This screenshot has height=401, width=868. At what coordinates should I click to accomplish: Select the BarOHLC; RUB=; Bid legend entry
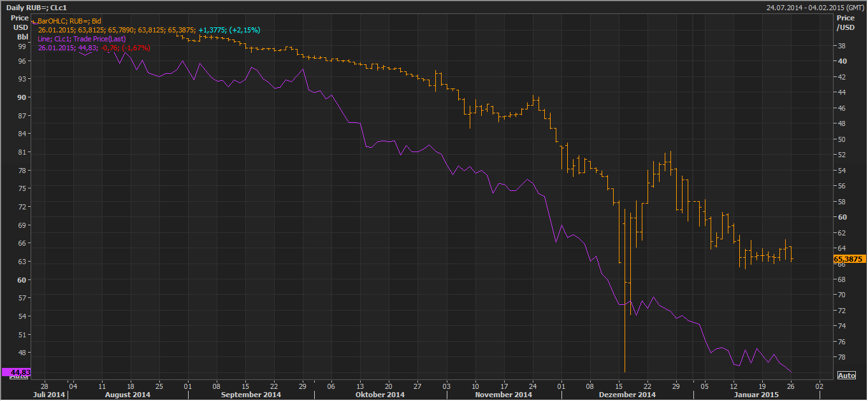pyautogui.click(x=69, y=21)
